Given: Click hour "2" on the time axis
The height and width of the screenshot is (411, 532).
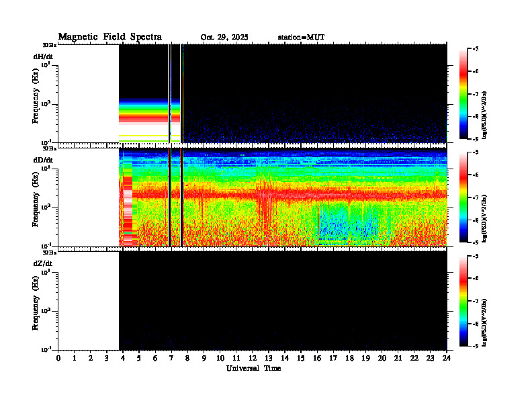Looking at the screenshot, I should (91, 358).
